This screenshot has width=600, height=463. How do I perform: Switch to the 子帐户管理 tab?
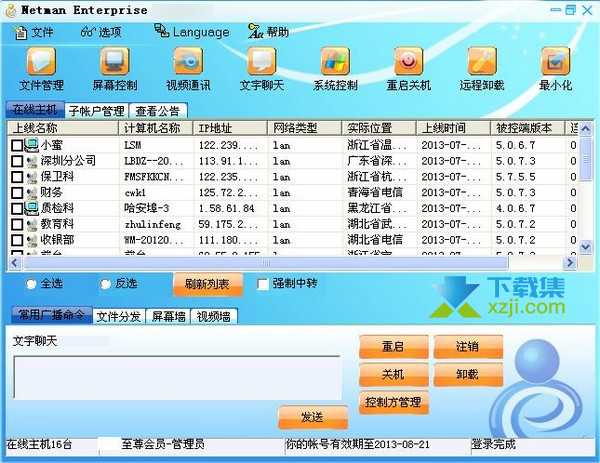click(x=96, y=111)
